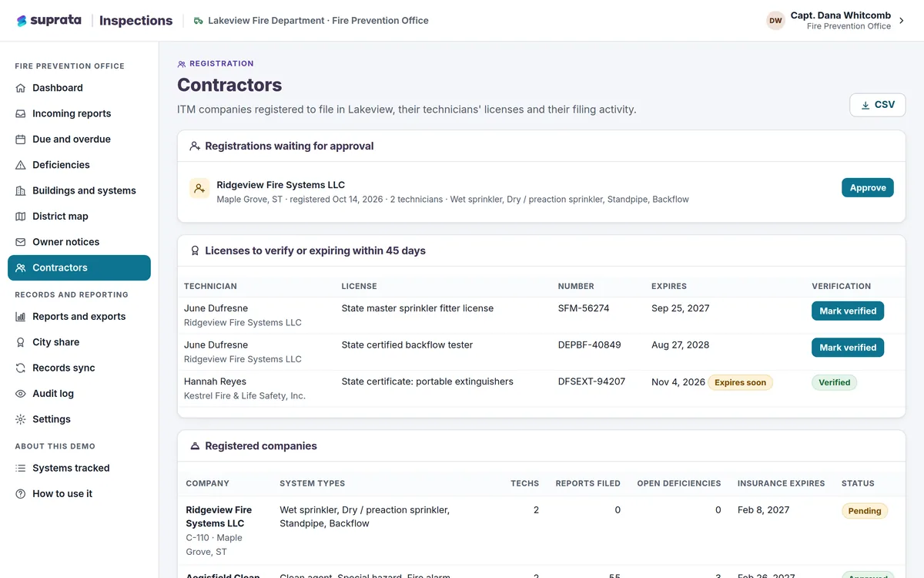Click the Incoming reports inbox icon
This screenshot has height=578, width=924.
pyautogui.click(x=21, y=113)
